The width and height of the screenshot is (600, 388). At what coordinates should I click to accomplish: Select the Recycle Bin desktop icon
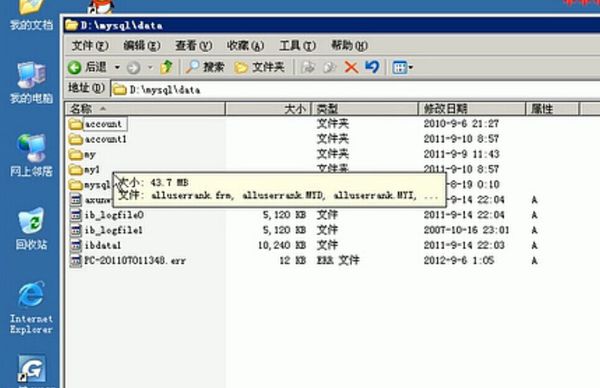pos(31,228)
